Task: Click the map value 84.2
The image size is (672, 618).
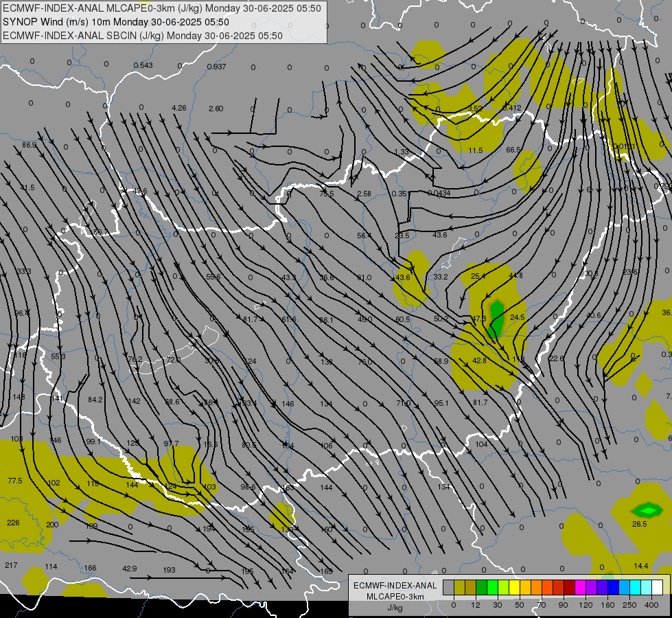Action: coord(95,400)
